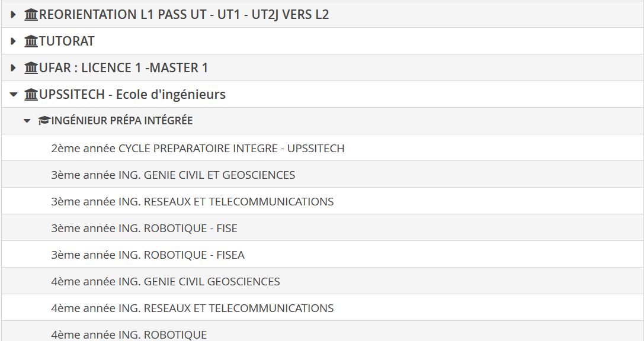Click the institution icon beside UFAR : LICENCE 1

pyautogui.click(x=31, y=68)
